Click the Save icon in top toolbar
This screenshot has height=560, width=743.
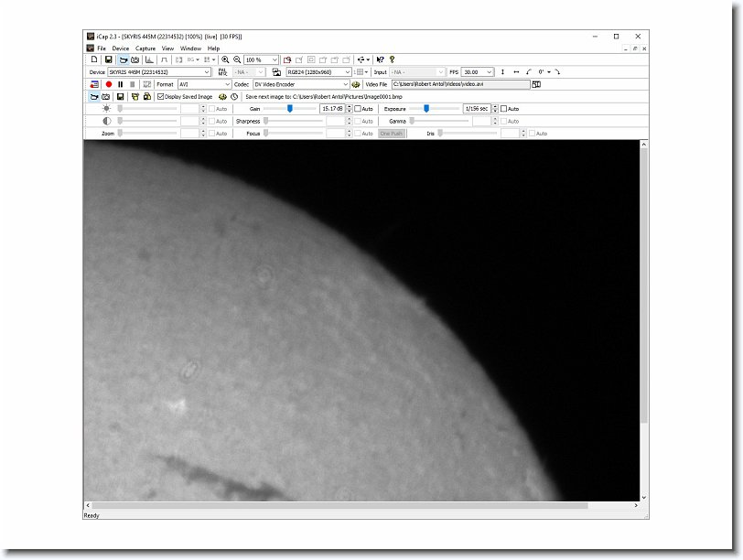coord(109,59)
